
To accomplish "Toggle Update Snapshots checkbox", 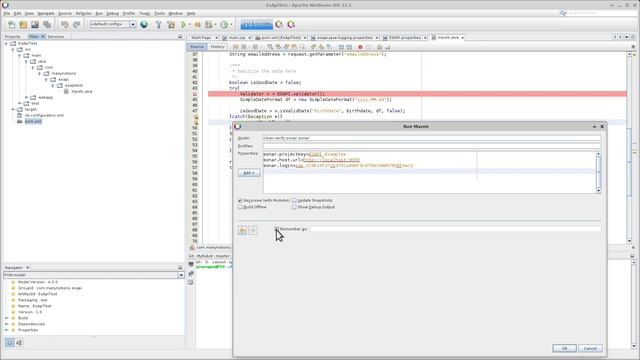I will 294,200.
